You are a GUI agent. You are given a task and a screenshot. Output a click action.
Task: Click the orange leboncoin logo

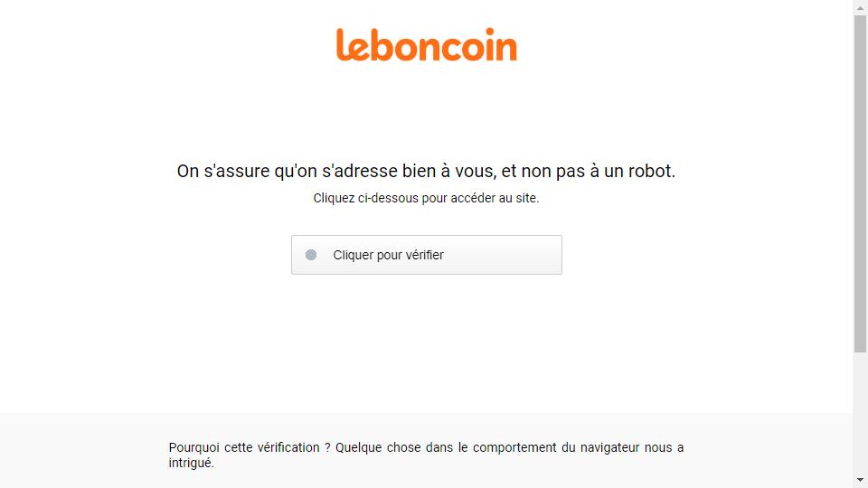tap(426, 44)
